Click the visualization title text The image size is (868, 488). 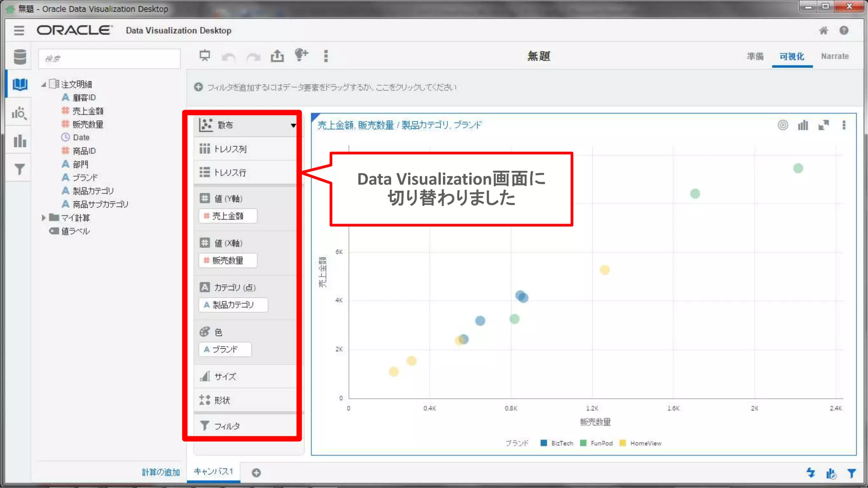399,125
